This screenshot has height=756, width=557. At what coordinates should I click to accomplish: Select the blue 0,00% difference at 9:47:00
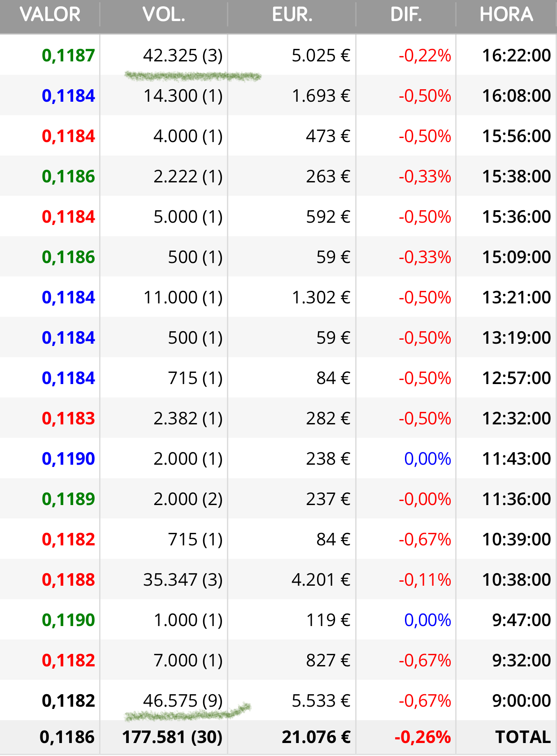pos(427,620)
